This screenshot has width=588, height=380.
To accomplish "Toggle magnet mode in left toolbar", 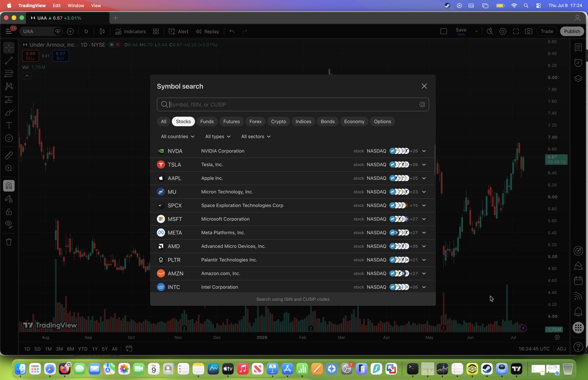I will 9,186.
